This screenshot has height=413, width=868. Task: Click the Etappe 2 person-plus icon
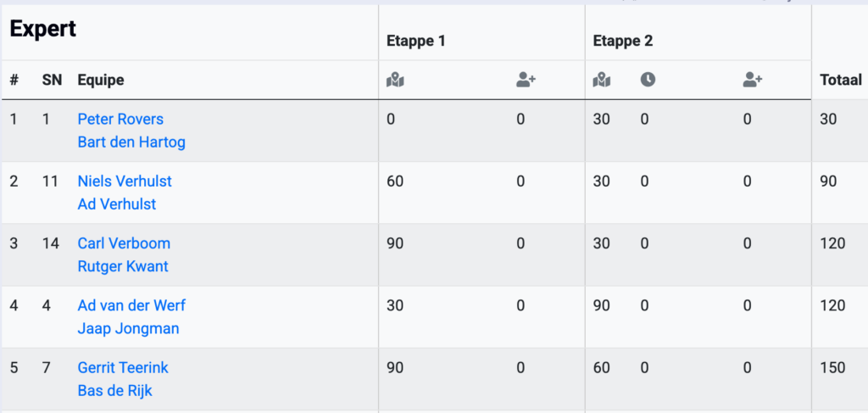(753, 80)
